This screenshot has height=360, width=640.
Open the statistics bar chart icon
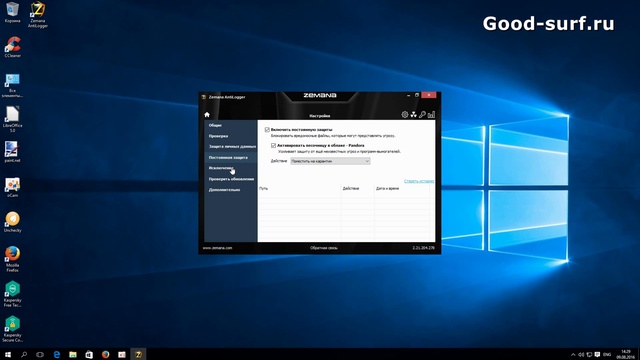tap(431, 115)
